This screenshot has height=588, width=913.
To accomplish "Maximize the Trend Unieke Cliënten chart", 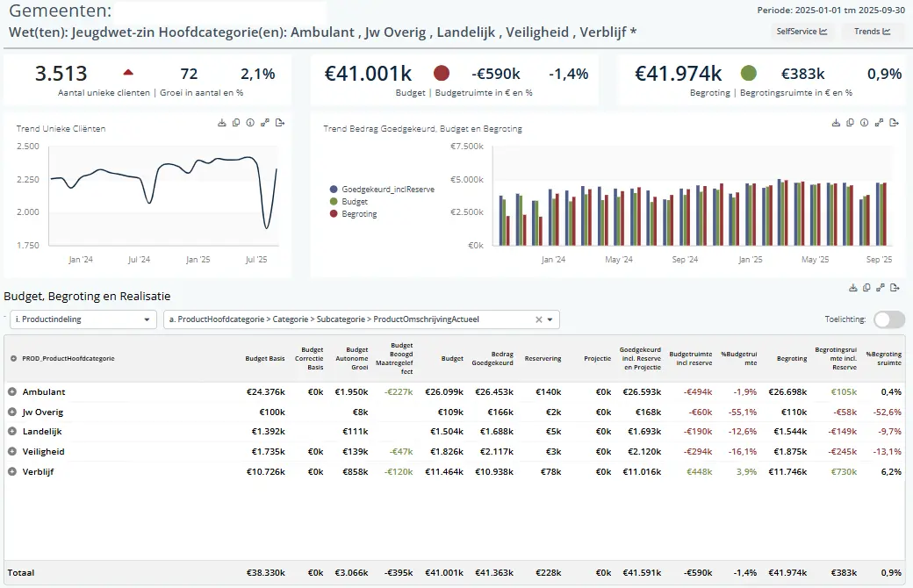I will click(x=264, y=123).
